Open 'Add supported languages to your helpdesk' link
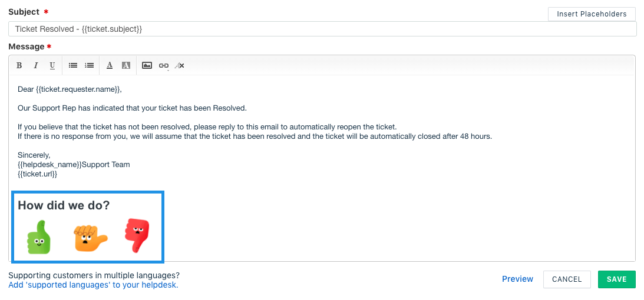644x300 pixels. pyautogui.click(x=93, y=285)
